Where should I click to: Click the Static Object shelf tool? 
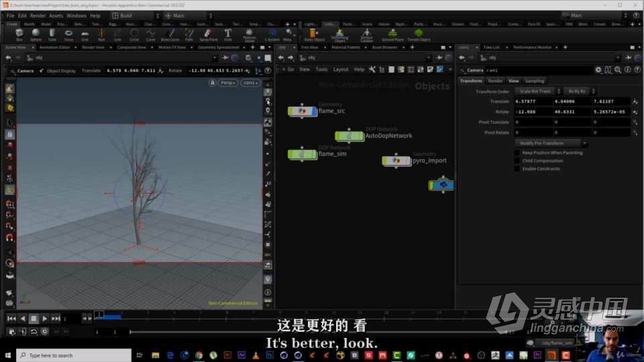pos(314,34)
